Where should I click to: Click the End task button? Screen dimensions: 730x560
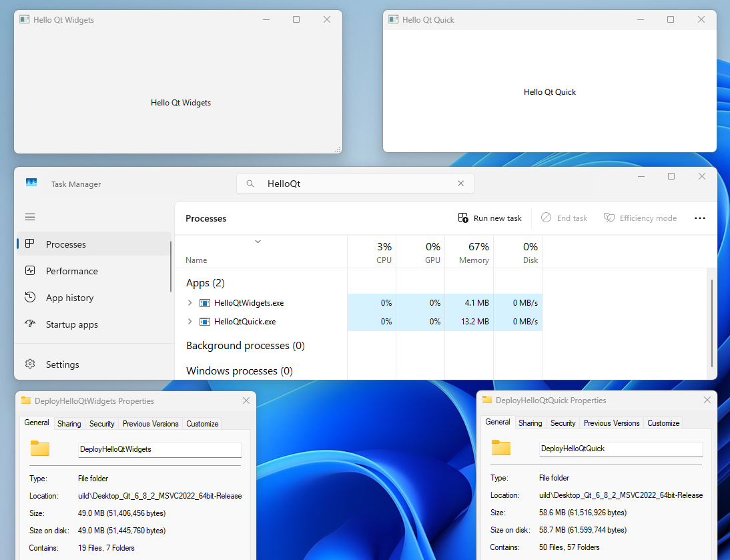564,218
